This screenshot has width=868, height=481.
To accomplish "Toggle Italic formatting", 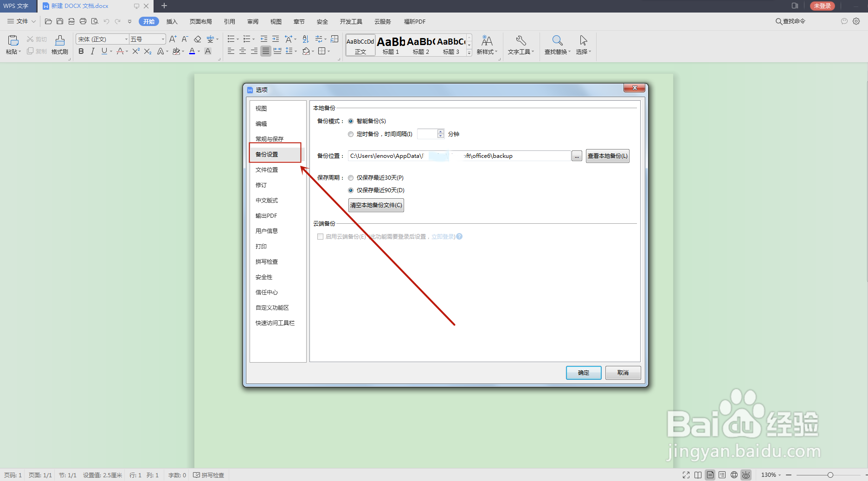I will (93, 51).
